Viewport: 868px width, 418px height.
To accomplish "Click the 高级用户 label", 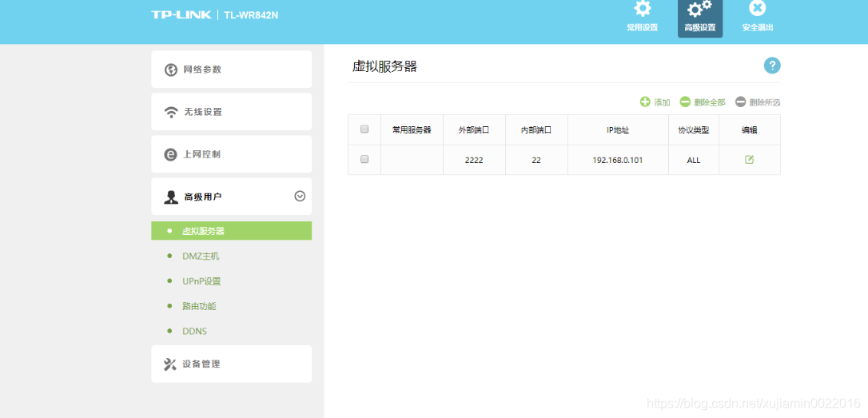I will pos(203,197).
